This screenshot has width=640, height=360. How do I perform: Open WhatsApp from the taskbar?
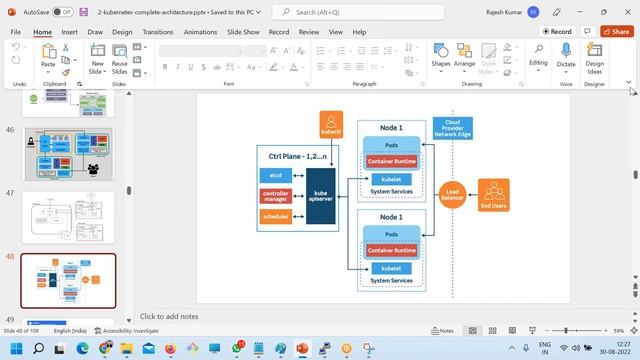click(237, 349)
